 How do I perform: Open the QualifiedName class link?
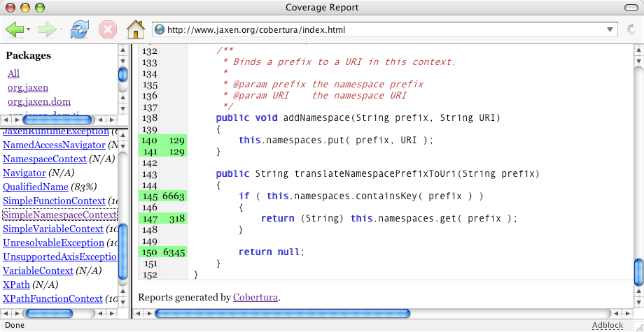click(35, 187)
